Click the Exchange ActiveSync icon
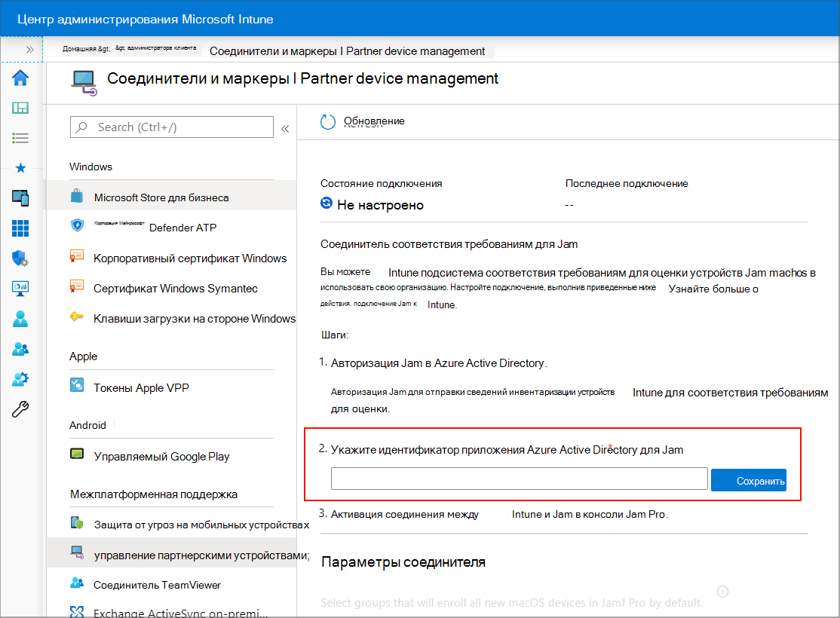The height and width of the screenshot is (618, 840). 77,611
